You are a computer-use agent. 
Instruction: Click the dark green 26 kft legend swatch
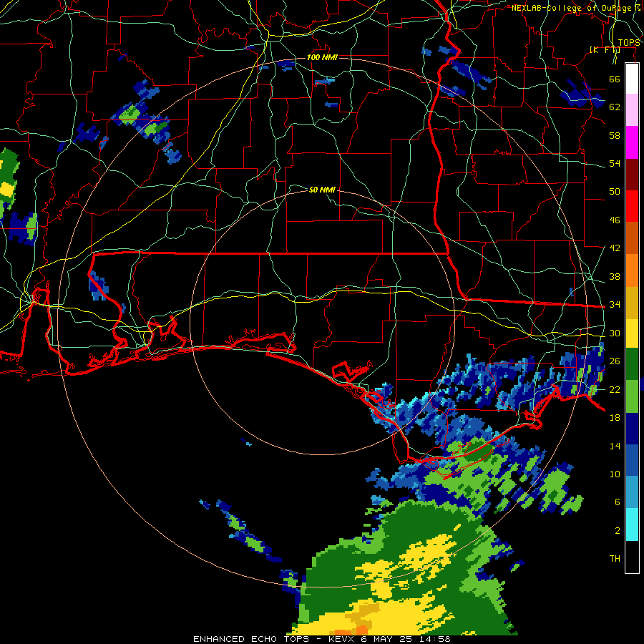point(632,364)
